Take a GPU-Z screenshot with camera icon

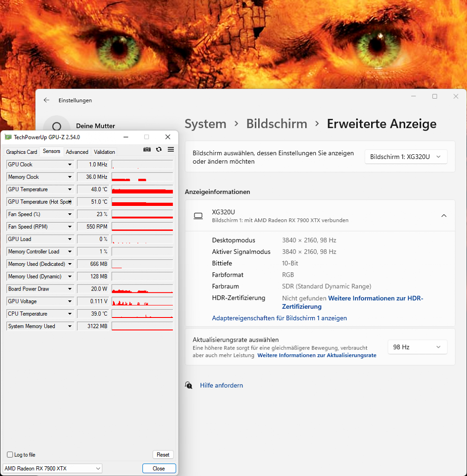(x=147, y=149)
